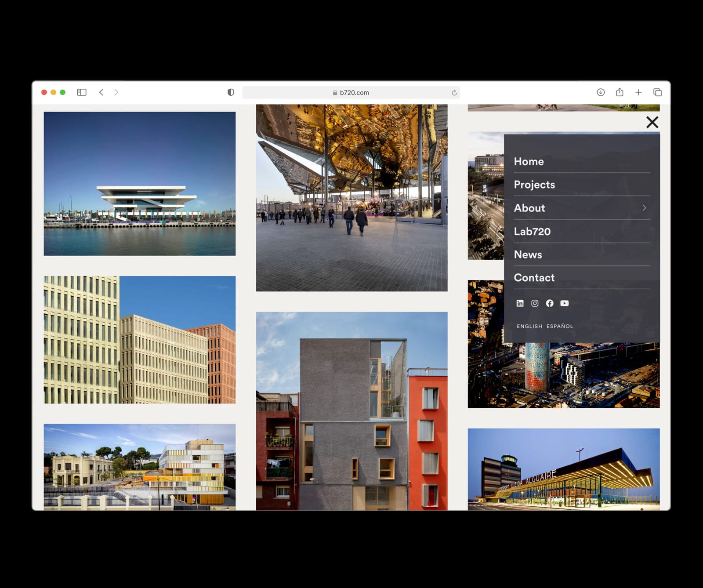The width and height of the screenshot is (703, 588).
Task: Go forward to the next page
Action: pyautogui.click(x=116, y=92)
